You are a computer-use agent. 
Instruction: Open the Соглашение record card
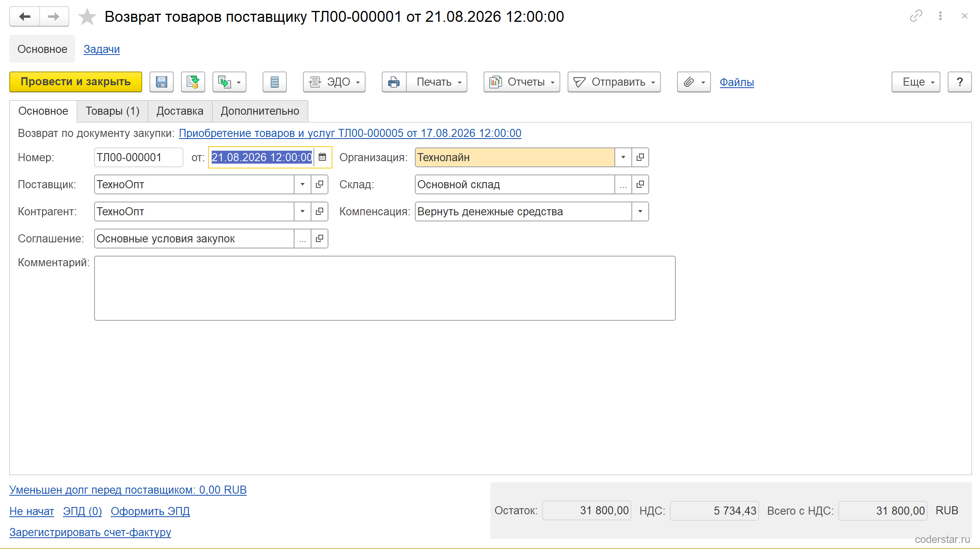320,238
